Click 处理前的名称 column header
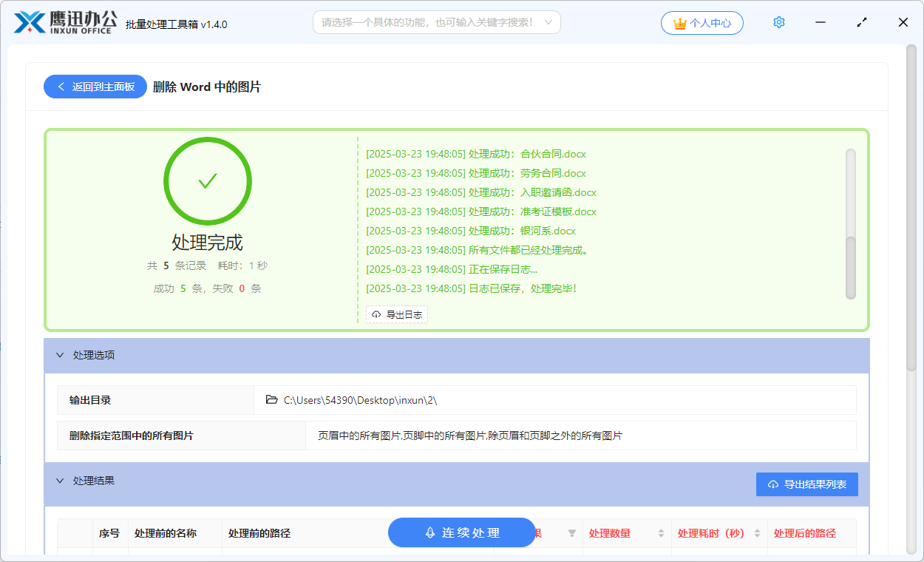The width and height of the screenshot is (924, 562). 166,533
